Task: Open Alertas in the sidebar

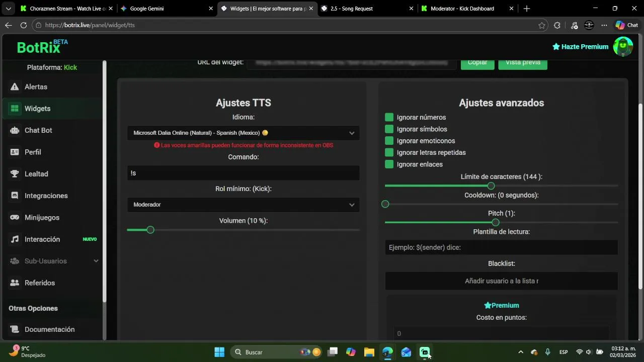Action: (x=36, y=87)
